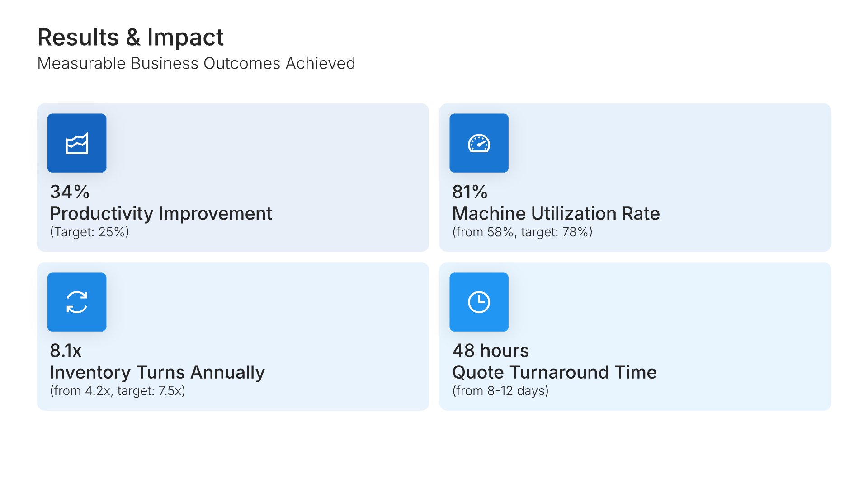Click the circular refresh arrows icon
Viewport: 868px width, 488px height.
[x=77, y=302]
